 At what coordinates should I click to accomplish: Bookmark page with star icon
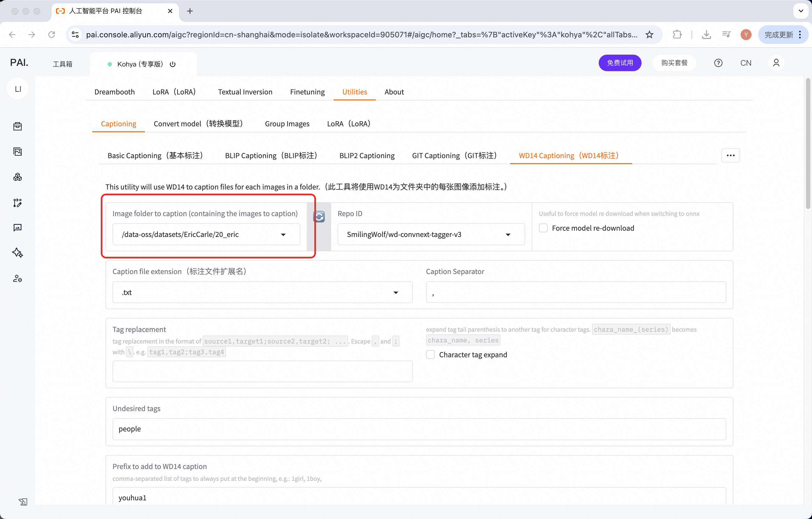(649, 34)
